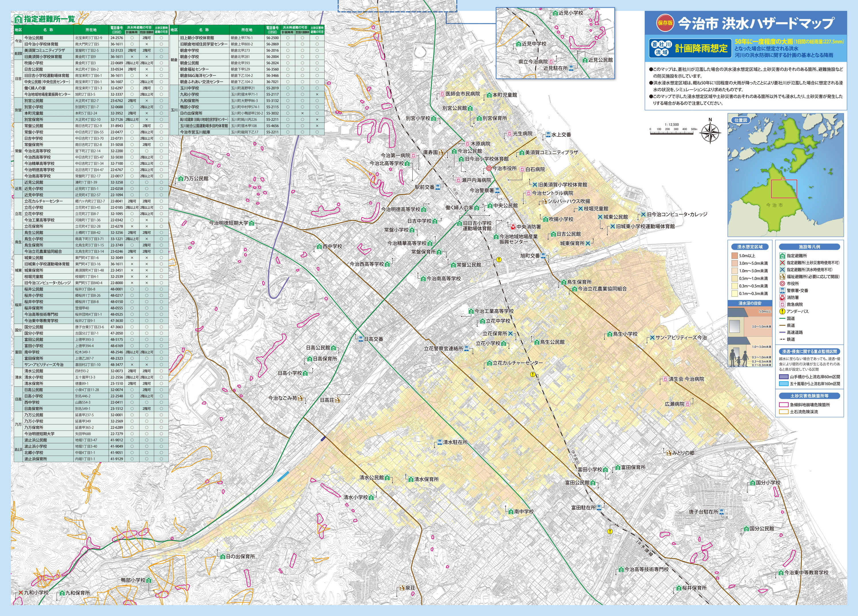This screenshot has width=858, height=616.
Task: Click the 今治なごみ苑 welfare shelter icon
Action: tap(300, 398)
